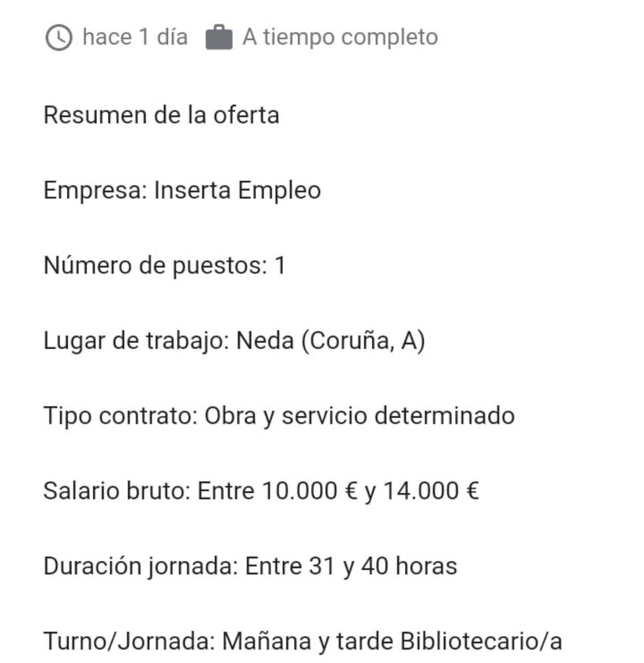Click the clock icon beside posting date

[x=59, y=38]
